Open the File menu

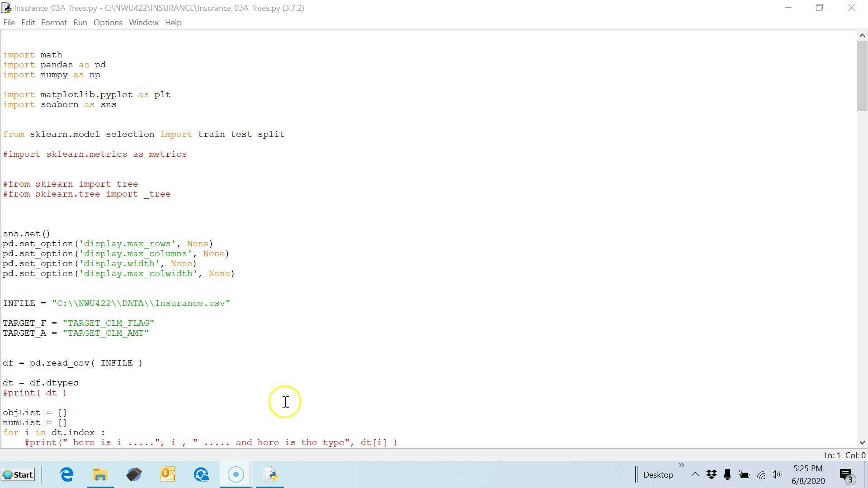[9, 23]
